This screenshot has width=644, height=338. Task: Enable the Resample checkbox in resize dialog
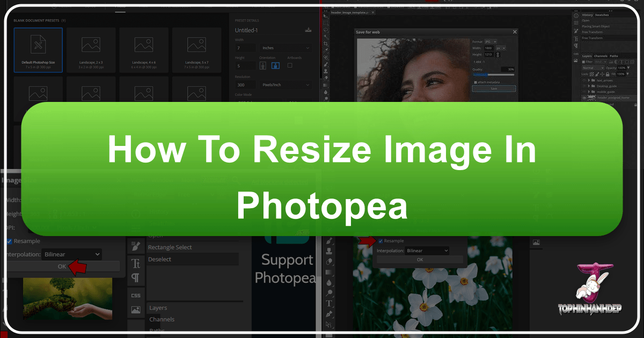[380, 241]
